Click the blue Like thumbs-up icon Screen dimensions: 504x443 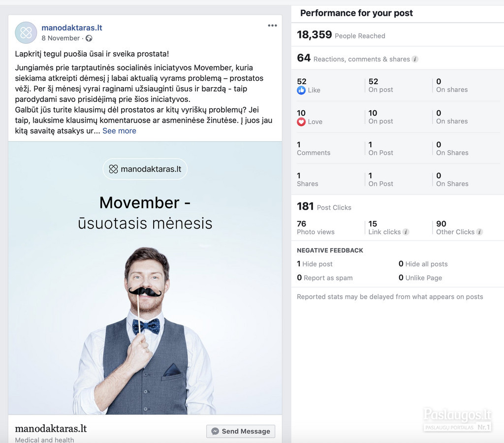301,91
